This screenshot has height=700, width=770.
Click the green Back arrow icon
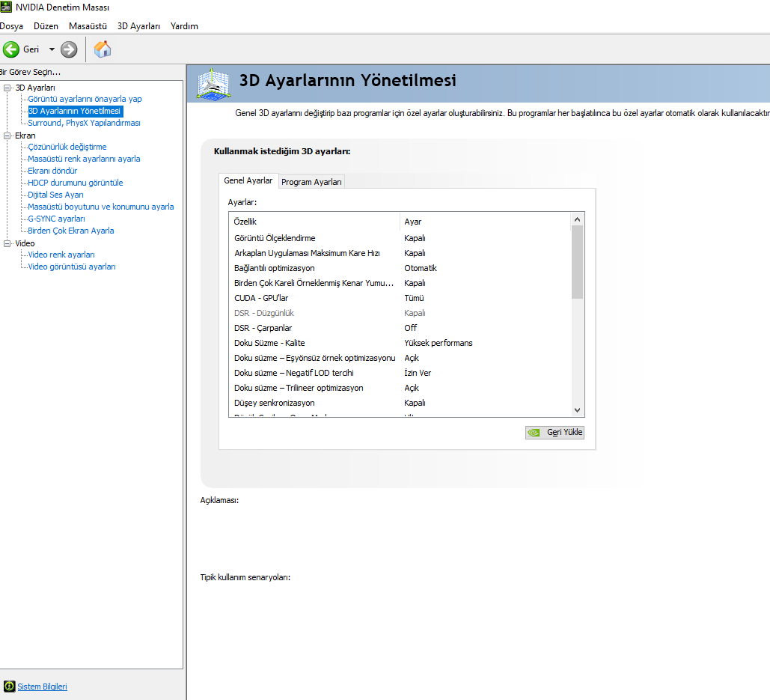[10, 49]
